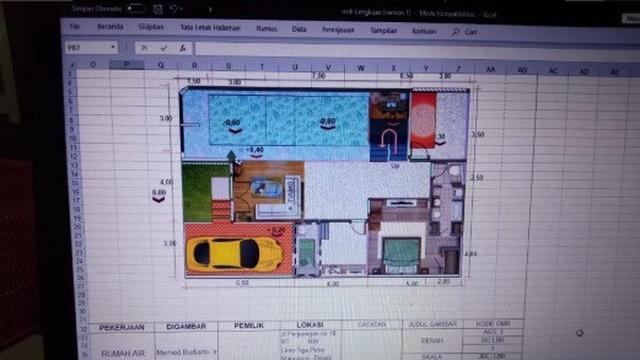Click the PEKERJAAN header cell
The width and height of the screenshot is (640, 360).
[x=122, y=327]
